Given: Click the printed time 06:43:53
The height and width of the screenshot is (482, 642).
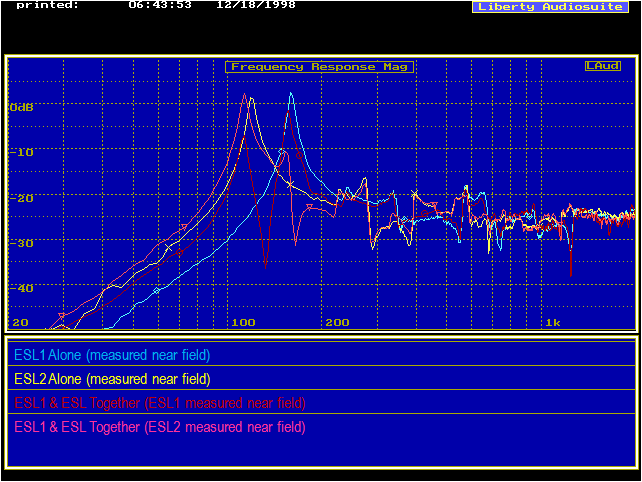Looking at the screenshot, I should (x=160, y=5).
